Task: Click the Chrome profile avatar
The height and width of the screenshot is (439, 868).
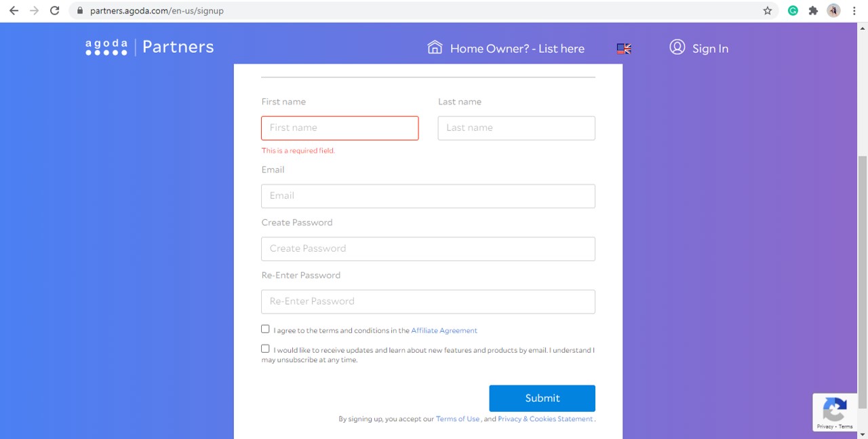Action: point(833,11)
